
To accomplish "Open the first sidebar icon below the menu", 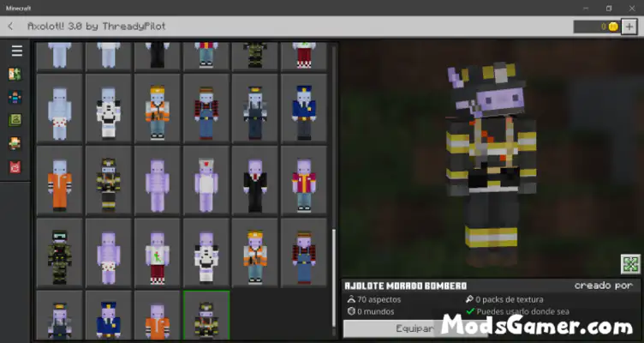I will pos(15,74).
